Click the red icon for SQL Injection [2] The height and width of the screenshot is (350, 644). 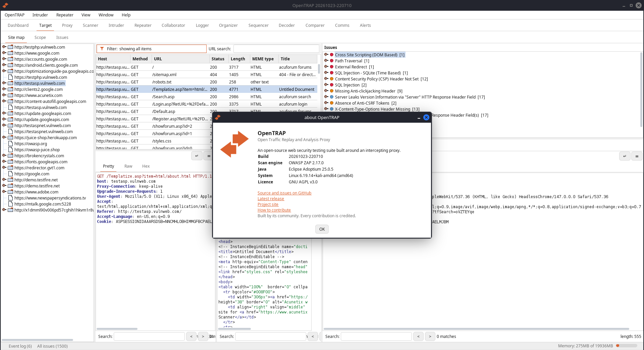pyautogui.click(x=332, y=85)
